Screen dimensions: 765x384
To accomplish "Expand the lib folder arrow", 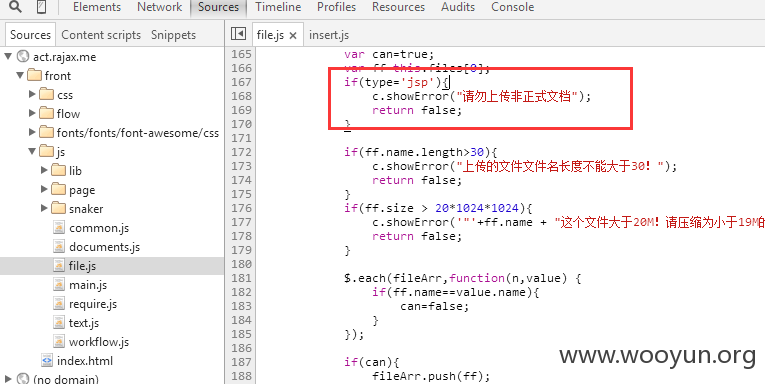I will 44,170.
